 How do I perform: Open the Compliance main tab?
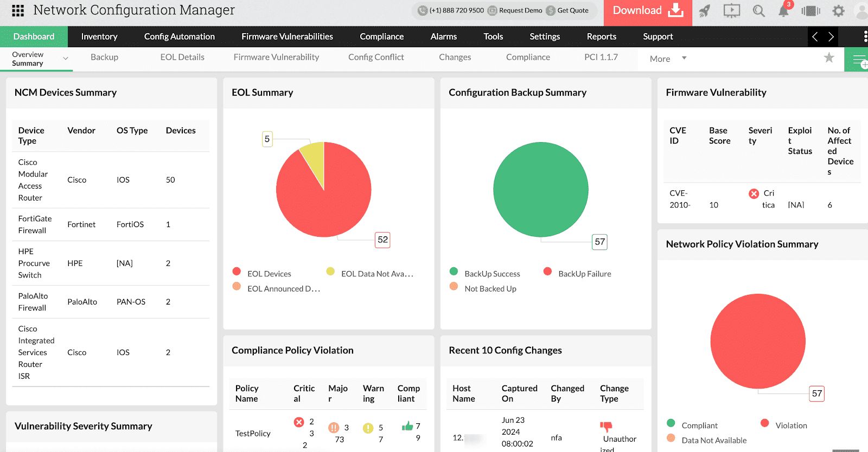click(x=381, y=36)
